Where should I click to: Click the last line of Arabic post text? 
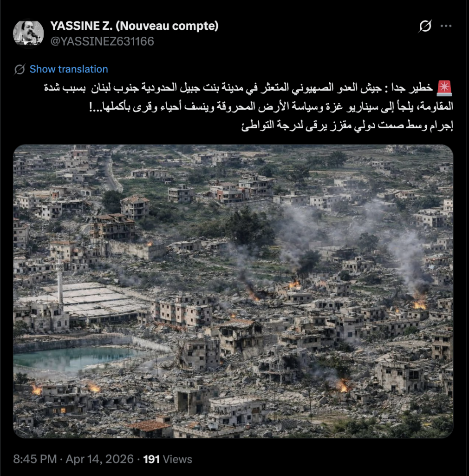pos(347,126)
